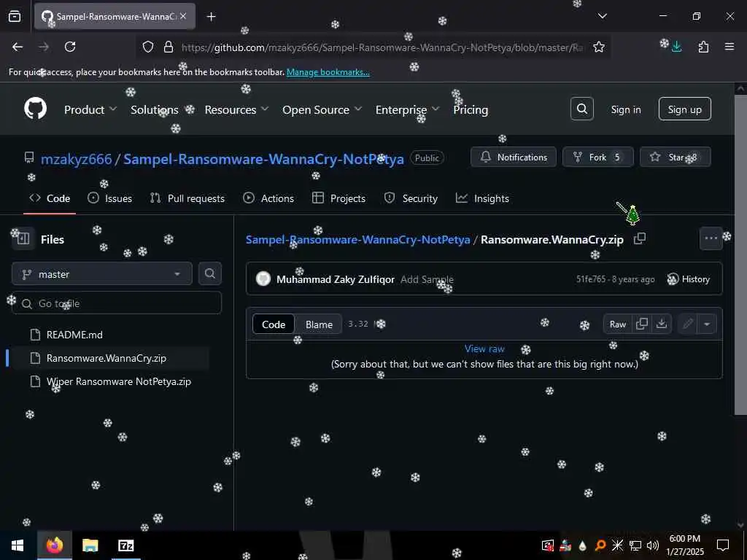747x560 pixels.
Task: Click the Manage bookmarks link
Action: pos(328,72)
